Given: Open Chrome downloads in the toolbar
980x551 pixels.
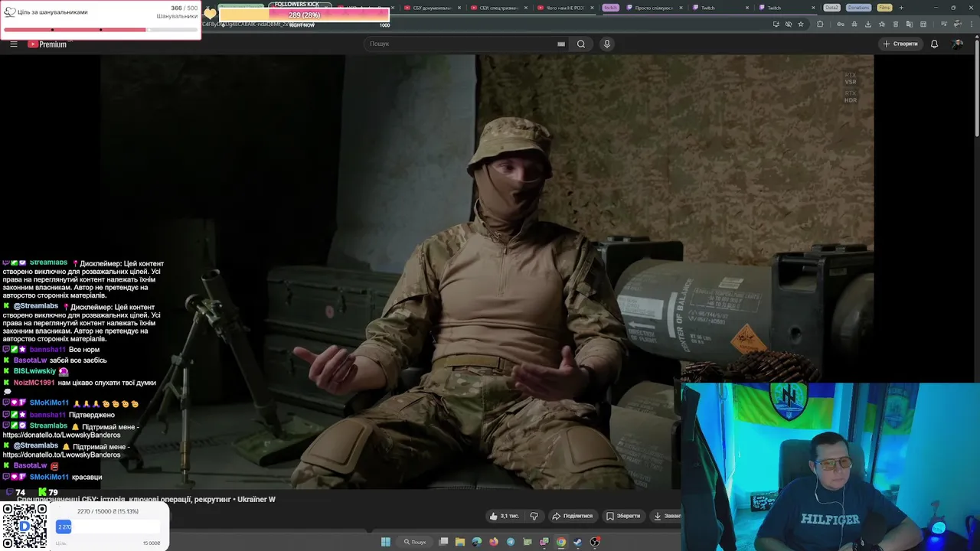Looking at the screenshot, I should point(868,24).
